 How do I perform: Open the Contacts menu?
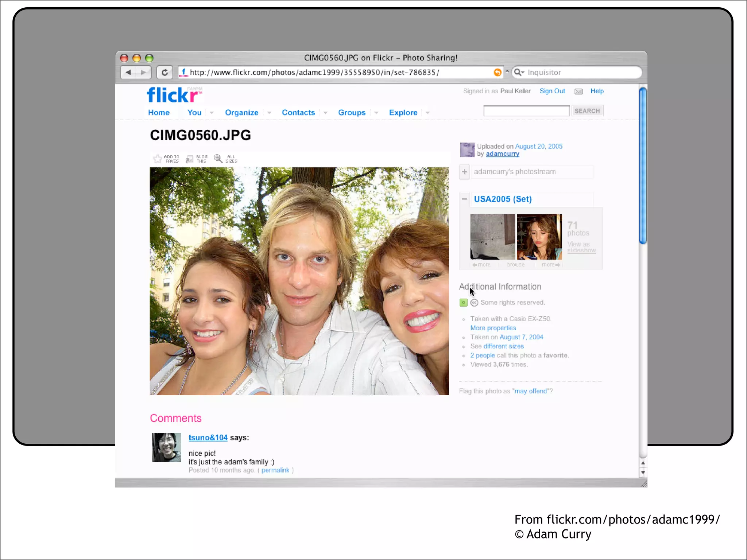[x=298, y=113]
